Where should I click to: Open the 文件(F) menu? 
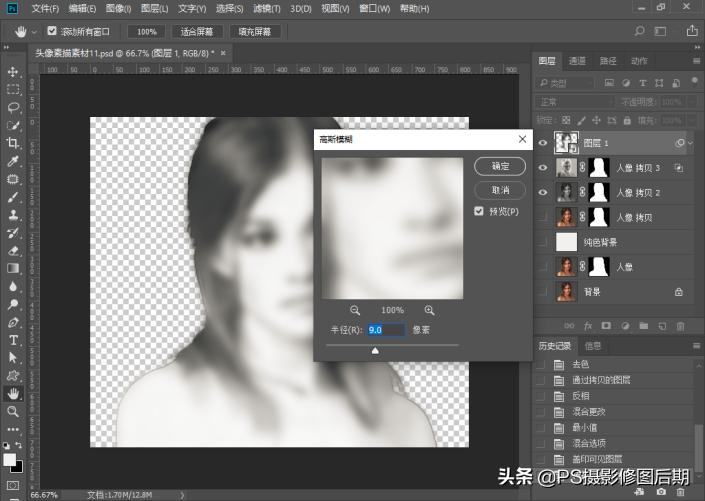[45, 9]
